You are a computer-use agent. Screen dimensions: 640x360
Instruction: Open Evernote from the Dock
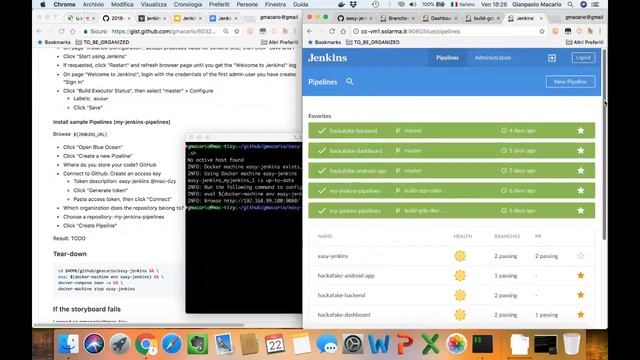point(198,344)
